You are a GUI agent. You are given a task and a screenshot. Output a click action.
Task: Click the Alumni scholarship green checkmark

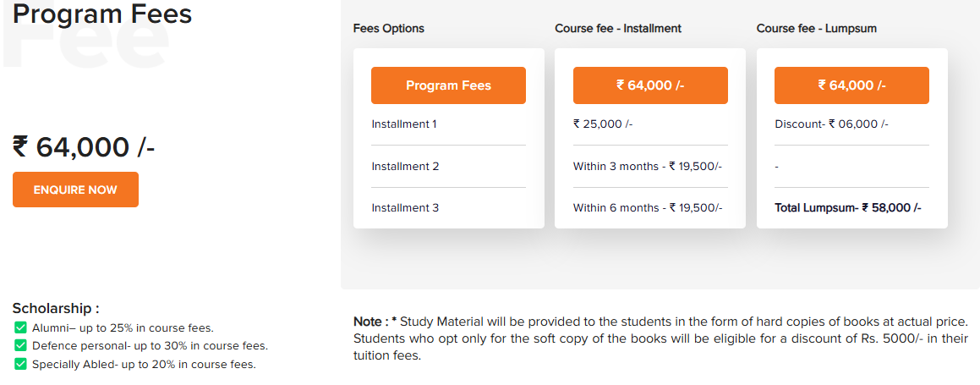(x=21, y=327)
